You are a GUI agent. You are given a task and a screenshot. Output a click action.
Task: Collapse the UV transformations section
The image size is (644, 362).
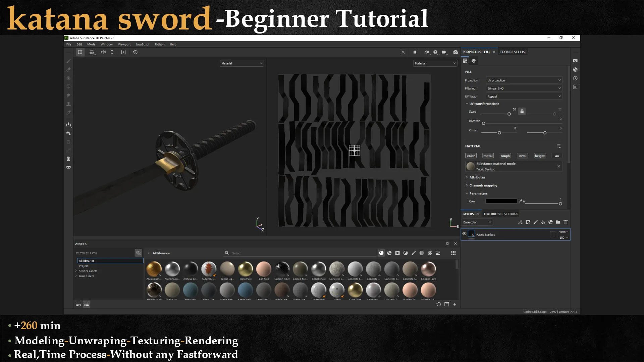(467, 104)
